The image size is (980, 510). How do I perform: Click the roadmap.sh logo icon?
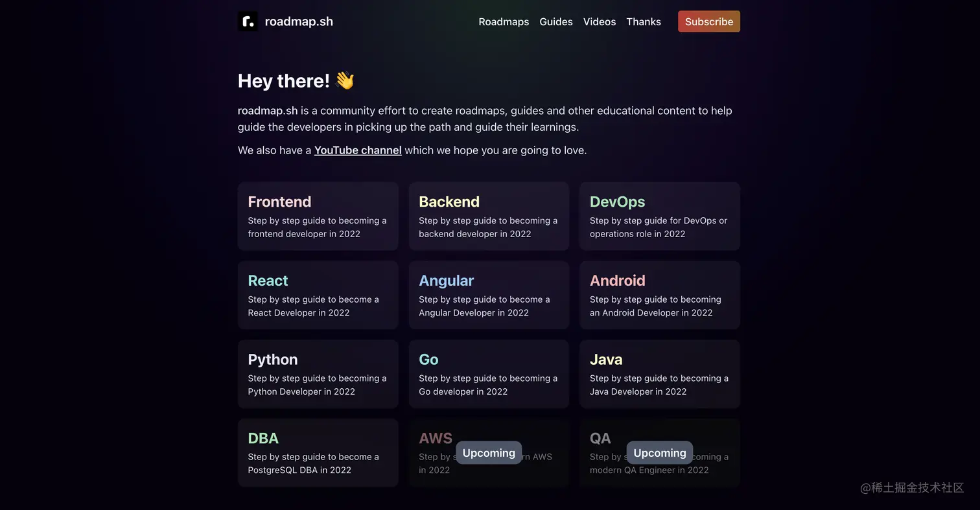pyautogui.click(x=248, y=21)
